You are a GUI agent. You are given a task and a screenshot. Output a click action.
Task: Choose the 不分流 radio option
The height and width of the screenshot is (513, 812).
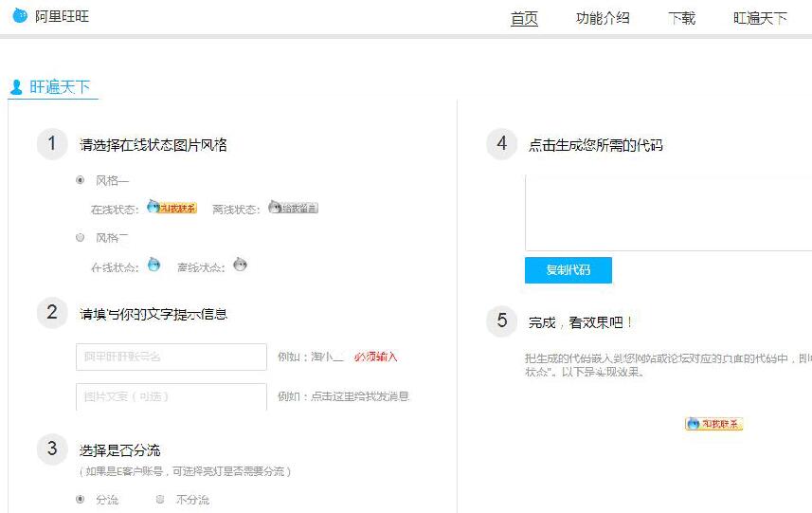pyautogui.click(x=160, y=500)
